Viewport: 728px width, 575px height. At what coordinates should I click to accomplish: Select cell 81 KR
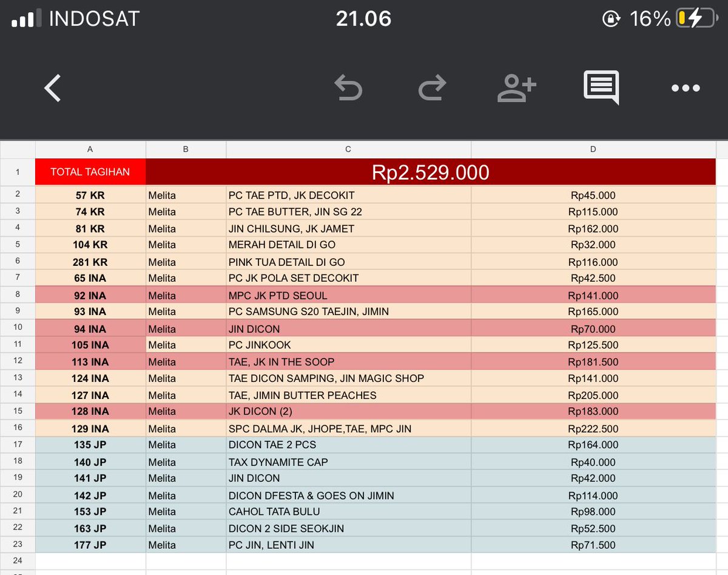(90, 229)
